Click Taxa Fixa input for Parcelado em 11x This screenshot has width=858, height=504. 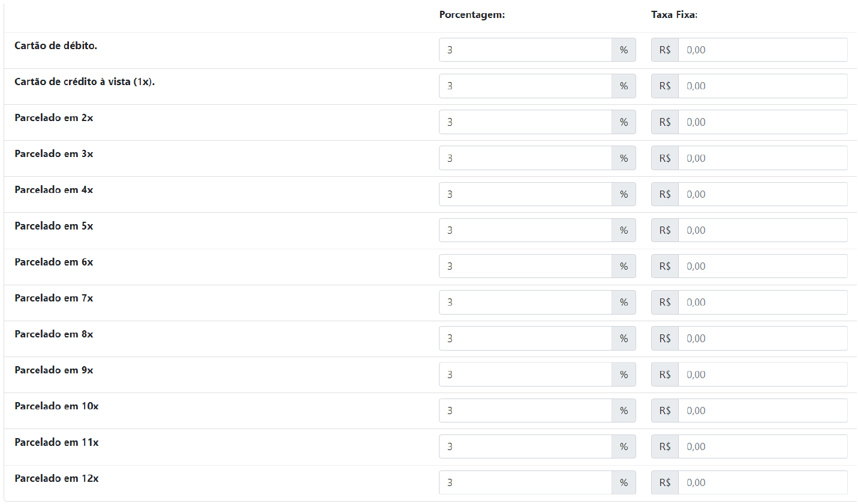[x=762, y=446]
